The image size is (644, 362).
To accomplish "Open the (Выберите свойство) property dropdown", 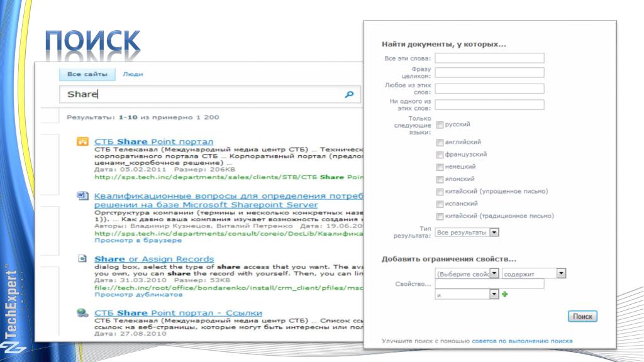I will pyautogui.click(x=467, y=273).
